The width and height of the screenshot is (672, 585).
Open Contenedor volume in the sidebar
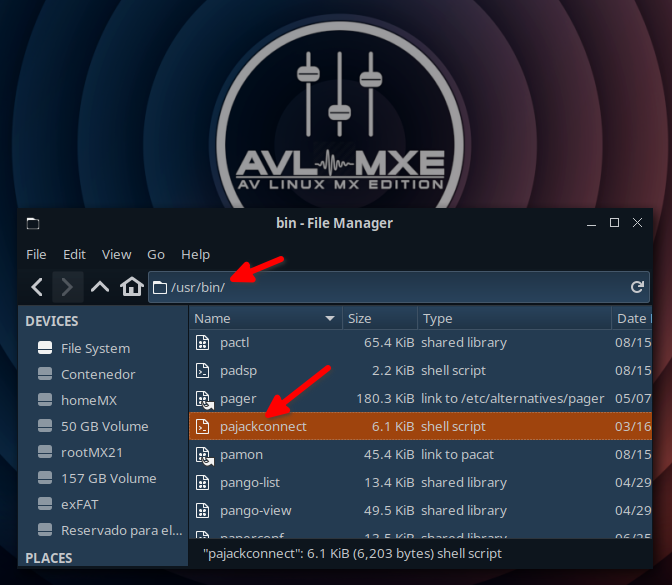98,375
